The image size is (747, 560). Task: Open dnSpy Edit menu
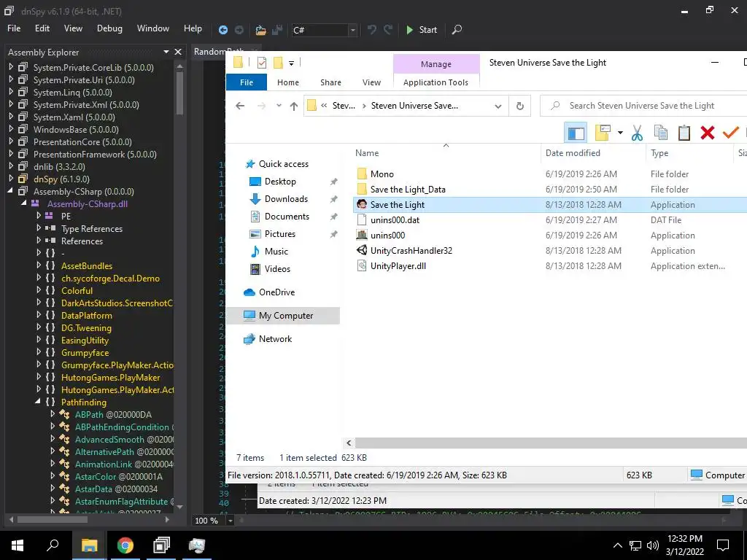coord(42,28)
